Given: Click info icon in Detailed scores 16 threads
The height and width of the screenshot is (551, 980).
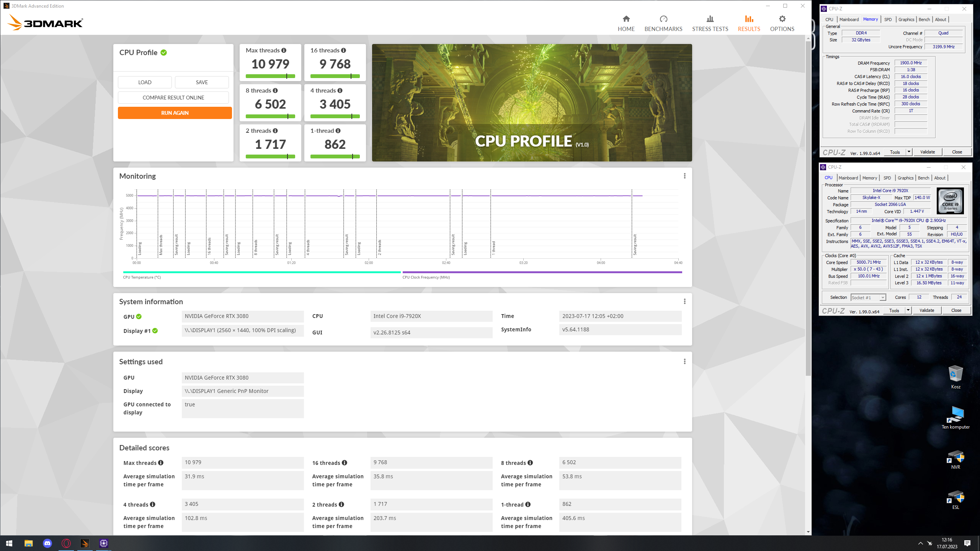Looking at the screenshot, I should pos(345,463).
